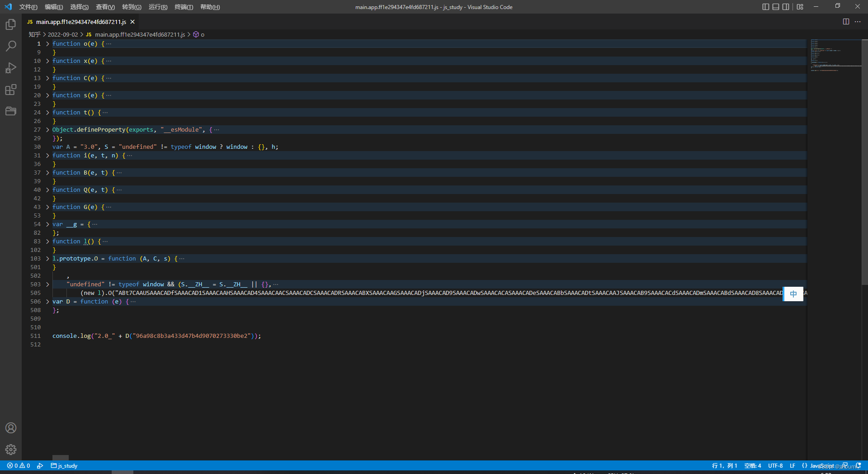Select the main.app.ff1e294347e4fd687211.js editor tab
Image resolution: width=868 pixels, height=474 pixels.
[x=81, y=22]
